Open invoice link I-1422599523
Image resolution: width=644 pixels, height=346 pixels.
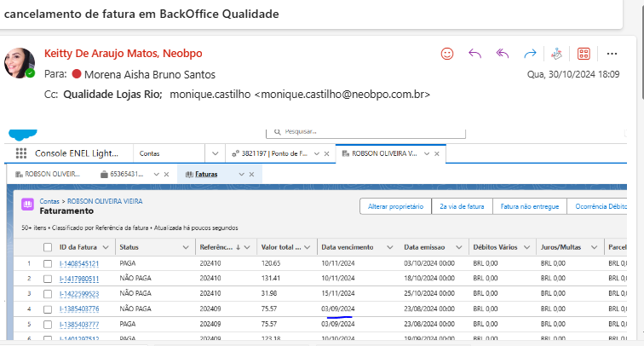79,294
